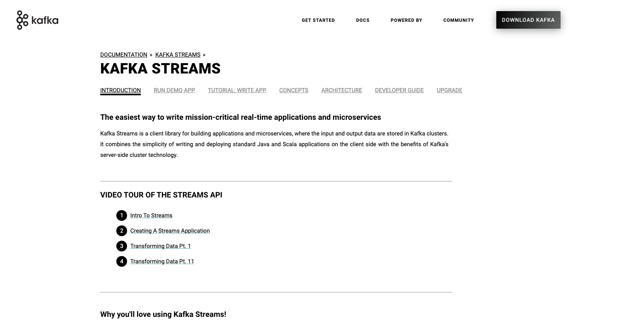Switch to the Architecture tab
The height and width of the screenshot is (323, 644).
pos(341,90)
